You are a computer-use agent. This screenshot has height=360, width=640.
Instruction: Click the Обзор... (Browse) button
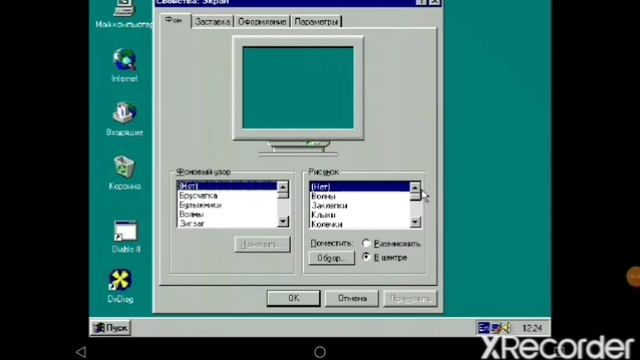click(x=331, y=258)
